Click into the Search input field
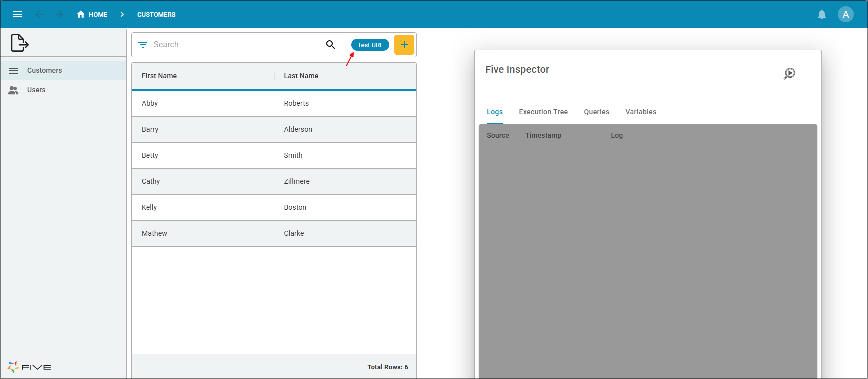 pyautogui.click(x=235, y=45)
